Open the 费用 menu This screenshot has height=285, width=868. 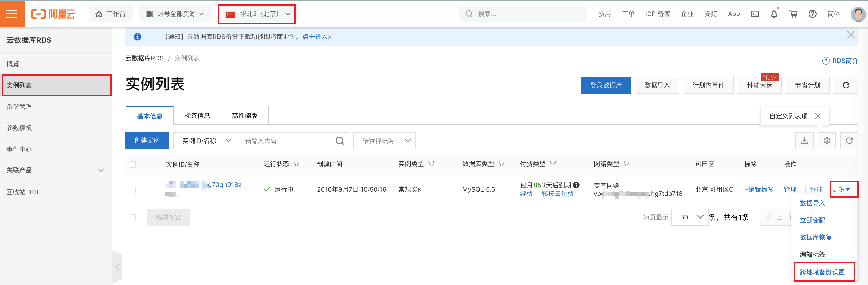point(605,14)
